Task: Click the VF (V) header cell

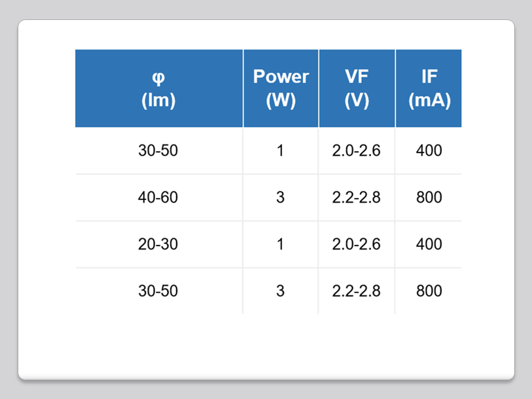Action: click(x=356, y=89)
